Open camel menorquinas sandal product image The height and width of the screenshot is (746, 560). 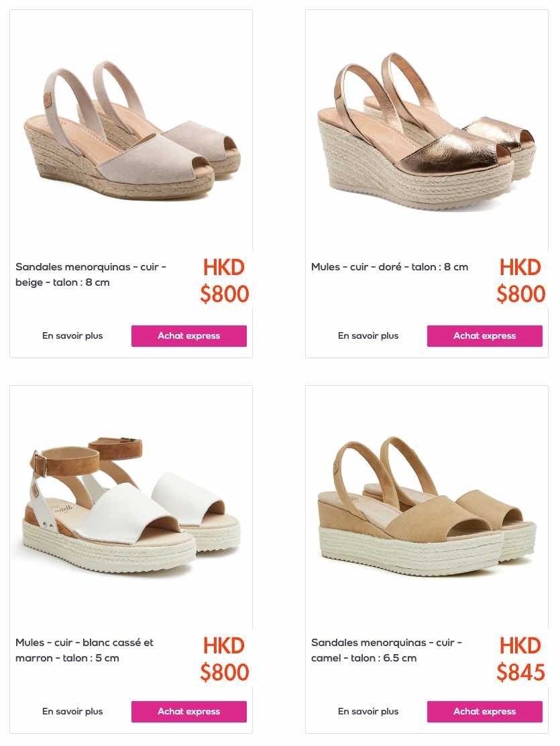click(427, 507)
